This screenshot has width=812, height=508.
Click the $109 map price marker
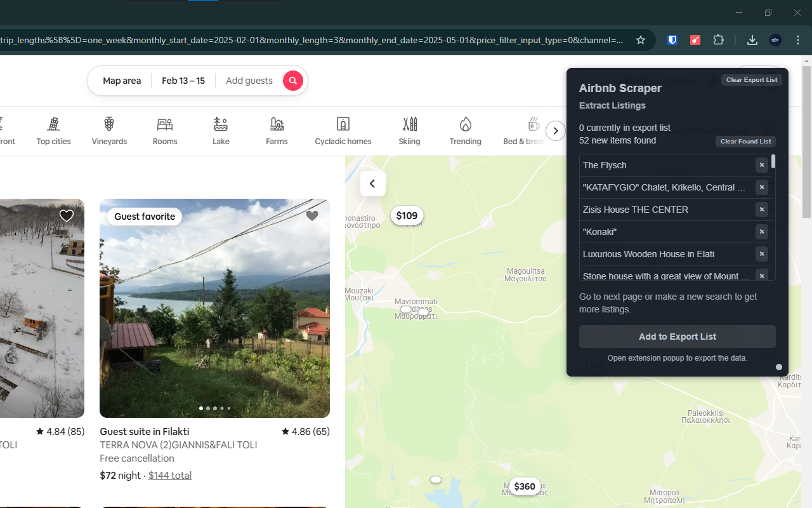tap(407, 216)
